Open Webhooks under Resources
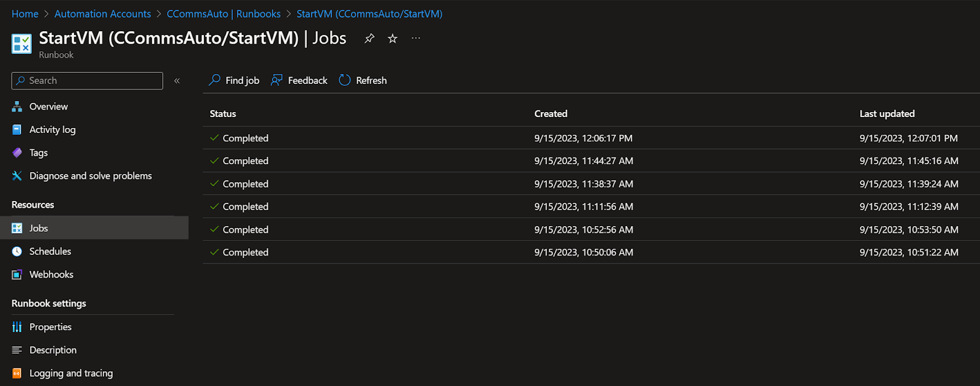Screen dimensions: 980x386 click(51, 275)
